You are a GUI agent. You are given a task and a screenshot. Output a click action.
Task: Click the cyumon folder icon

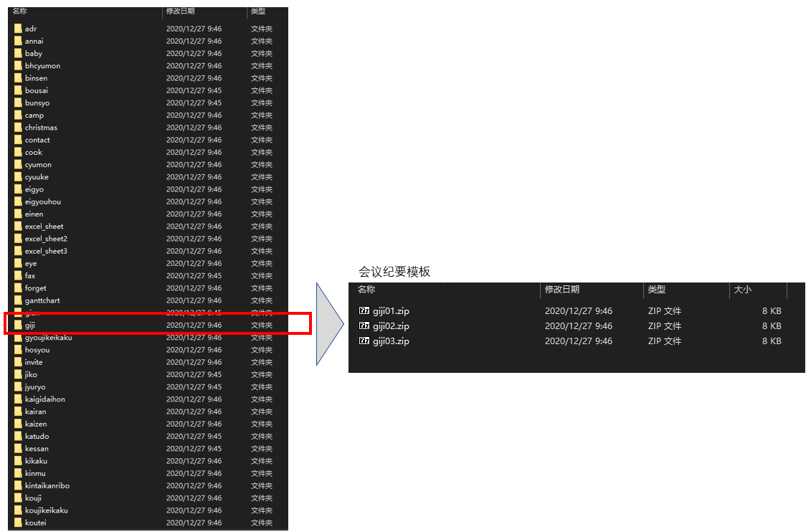point(18,165)
